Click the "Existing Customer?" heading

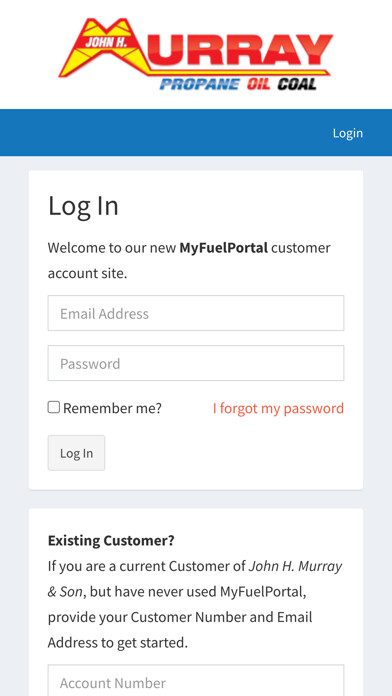(x=111, y=541)
